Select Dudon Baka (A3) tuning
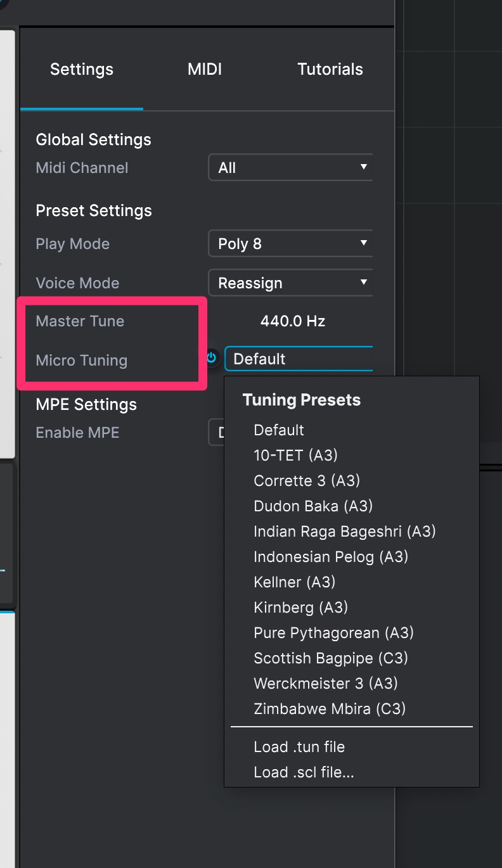 [313, 506]
